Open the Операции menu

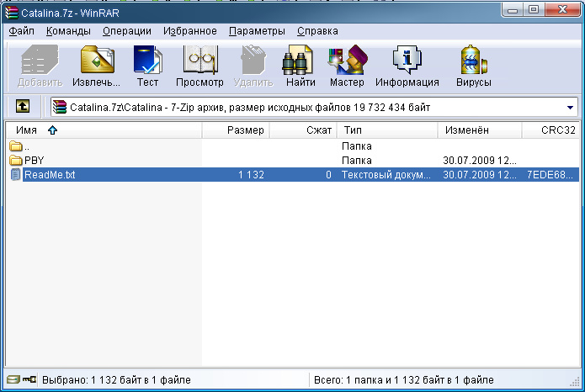[127, 31]
